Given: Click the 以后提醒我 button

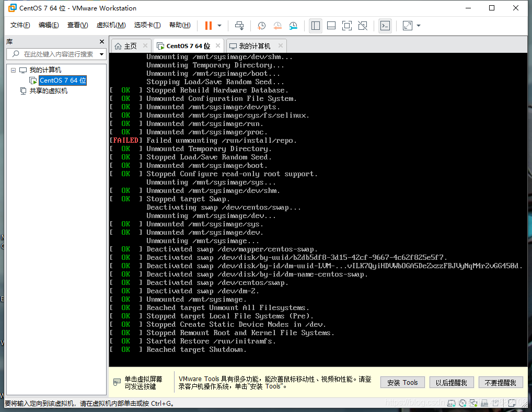Looking at the screenshot, I should click(451, 383).
